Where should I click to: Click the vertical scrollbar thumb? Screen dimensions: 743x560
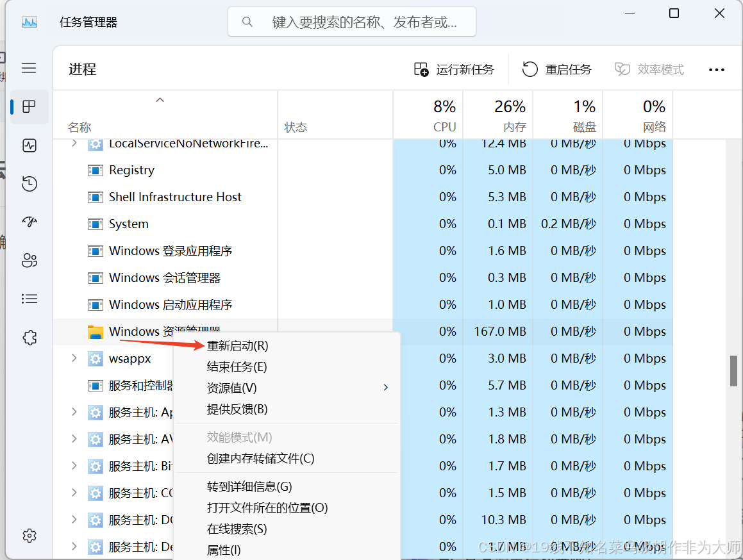(x=733, y=370)
